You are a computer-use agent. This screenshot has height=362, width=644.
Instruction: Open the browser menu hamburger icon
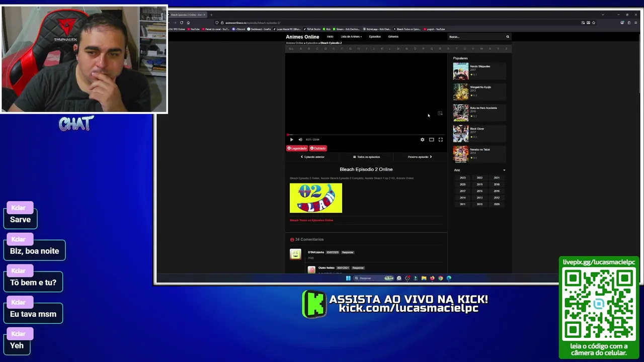click(x=635, y=23)
